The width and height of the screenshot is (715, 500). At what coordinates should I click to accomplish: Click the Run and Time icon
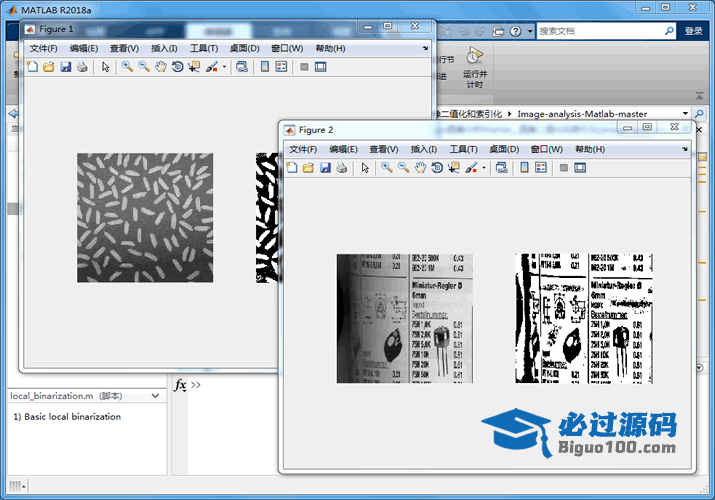click(474, 56)
